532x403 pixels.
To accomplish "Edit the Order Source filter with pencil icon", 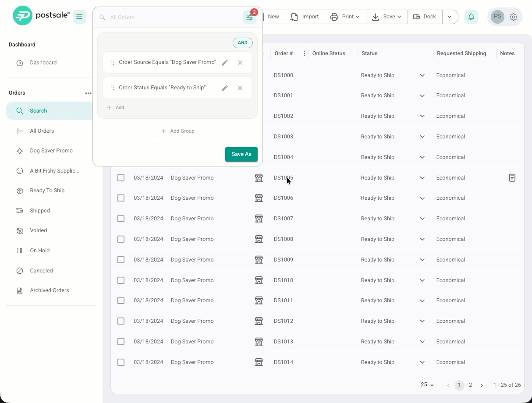I will (225, 63).
